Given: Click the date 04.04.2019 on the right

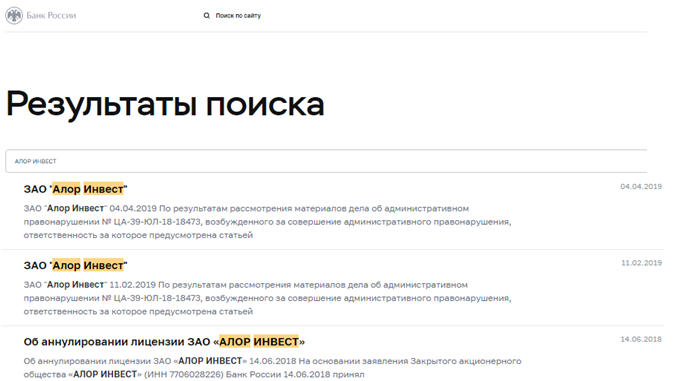Looking at the screenshot, I should click(641, 187).
